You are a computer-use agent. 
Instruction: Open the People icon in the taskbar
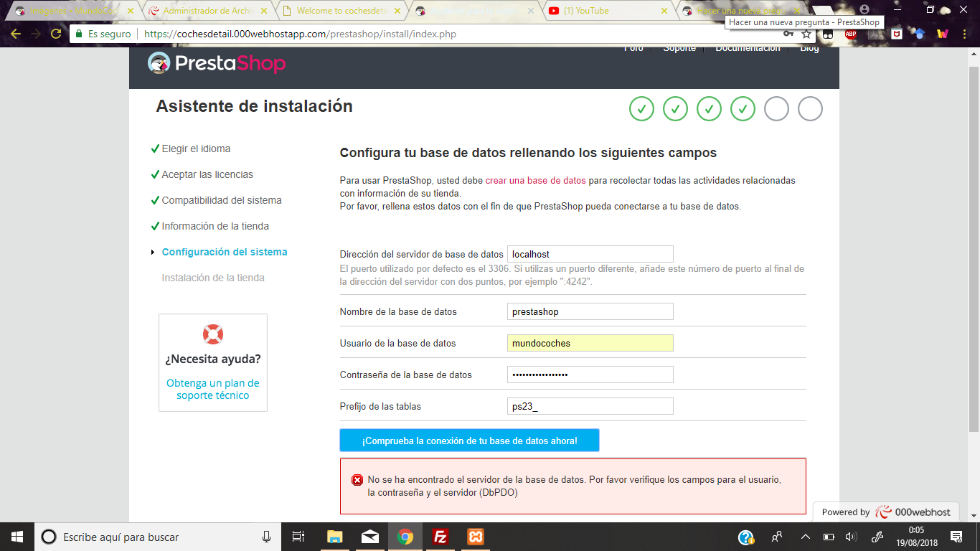click(x=776, y=537)
